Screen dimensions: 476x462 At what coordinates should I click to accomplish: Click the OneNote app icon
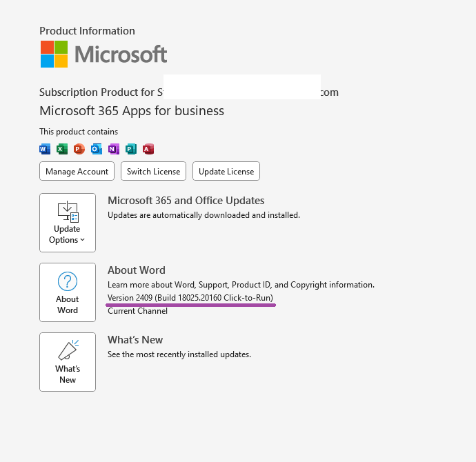114,149
